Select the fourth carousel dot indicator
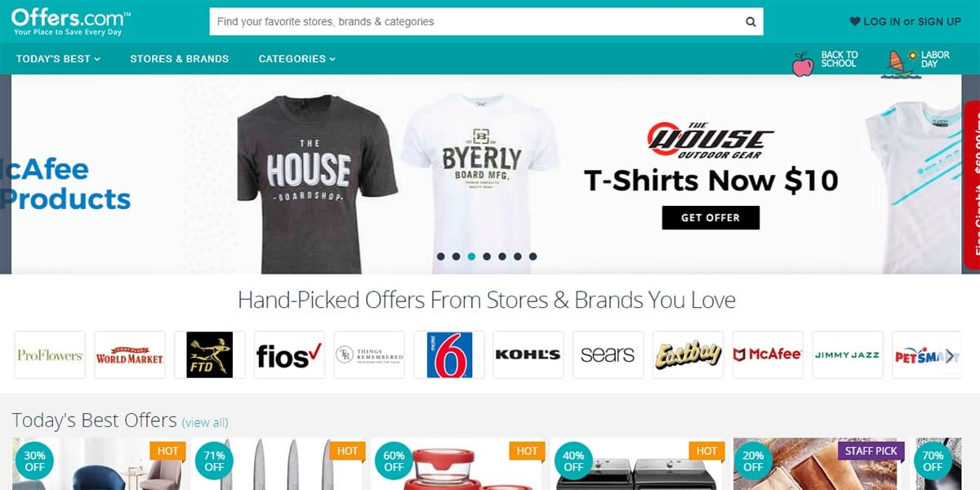The width and height of the screenshot is (980, 490). (x=487, y=256)
